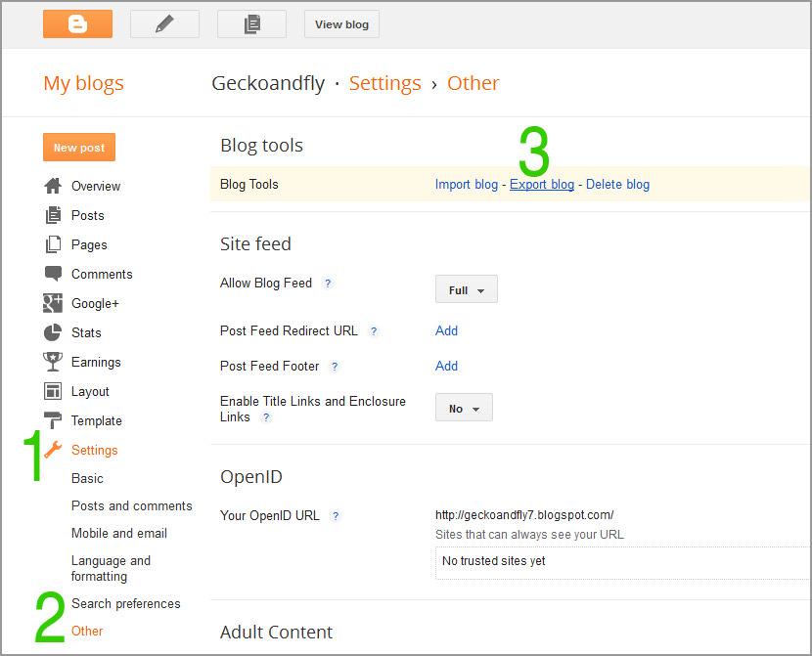Open Google+ in the sidebar

[x=95, y=304]
